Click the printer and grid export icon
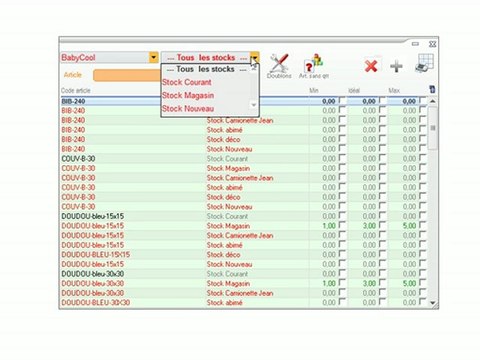 (x=424, y=63)
